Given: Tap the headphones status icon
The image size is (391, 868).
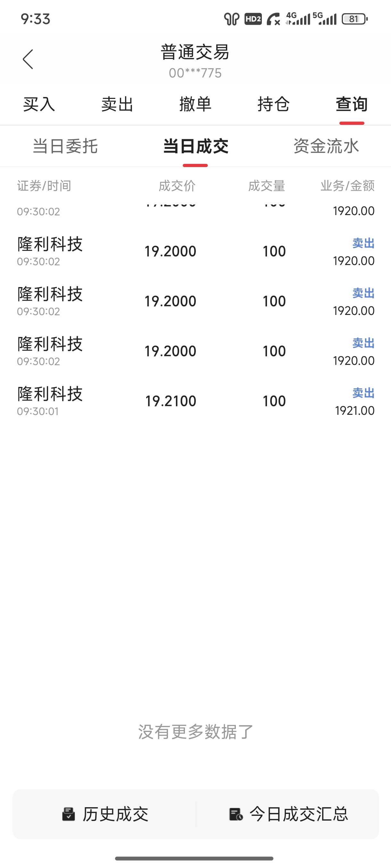Looking at the screenshot, I should [232, 19].
